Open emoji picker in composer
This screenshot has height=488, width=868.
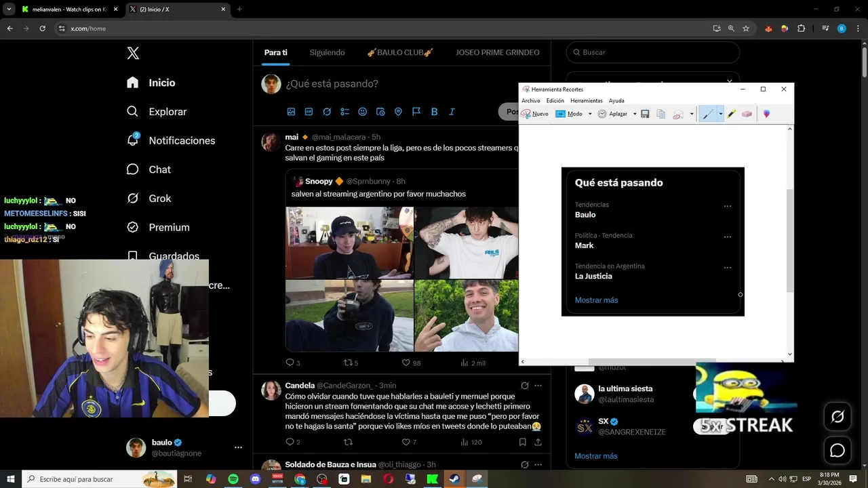(363, 112)
